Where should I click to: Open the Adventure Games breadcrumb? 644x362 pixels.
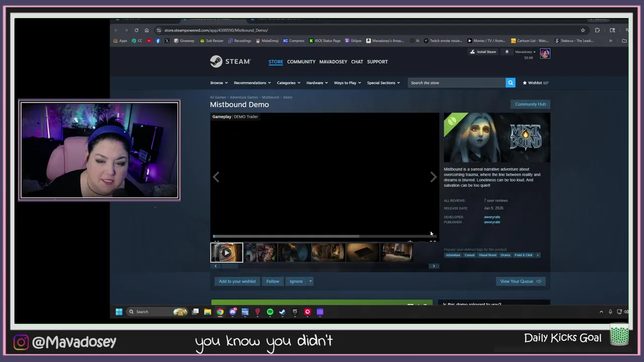click(x=244, y=97)
